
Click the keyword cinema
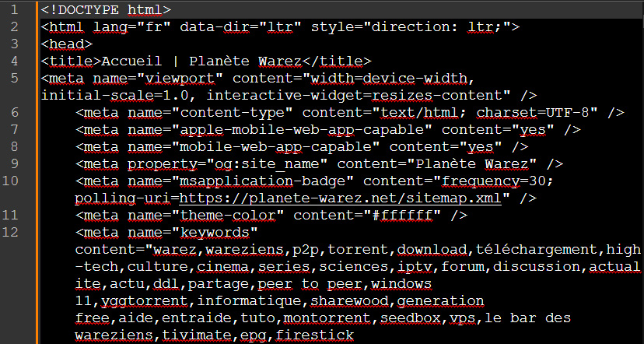click(x=223, y=267)
